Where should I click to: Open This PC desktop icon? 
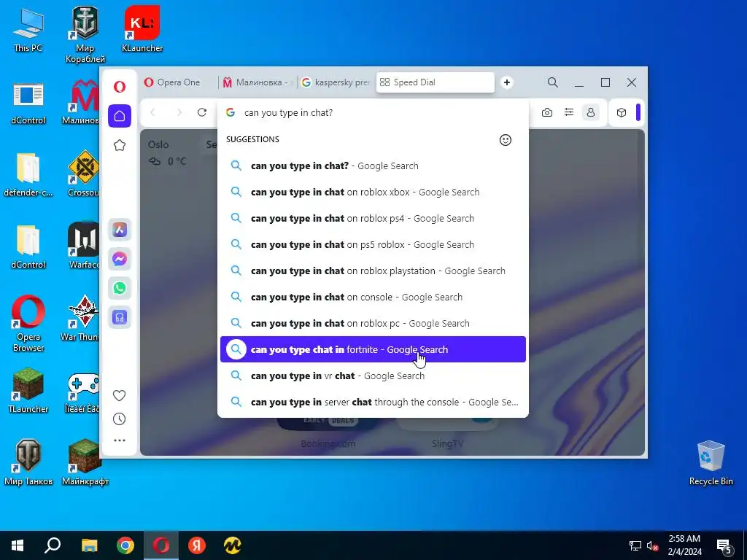(x=28, y=31)
